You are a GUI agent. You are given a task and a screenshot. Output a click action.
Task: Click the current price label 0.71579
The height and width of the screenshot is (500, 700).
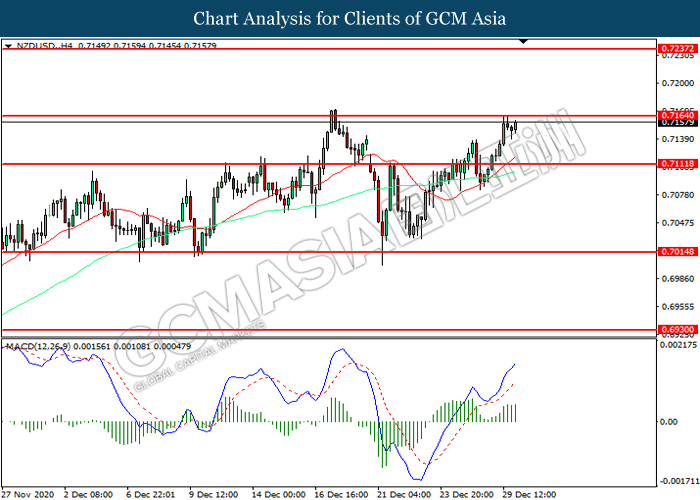(x=678, y=122)
